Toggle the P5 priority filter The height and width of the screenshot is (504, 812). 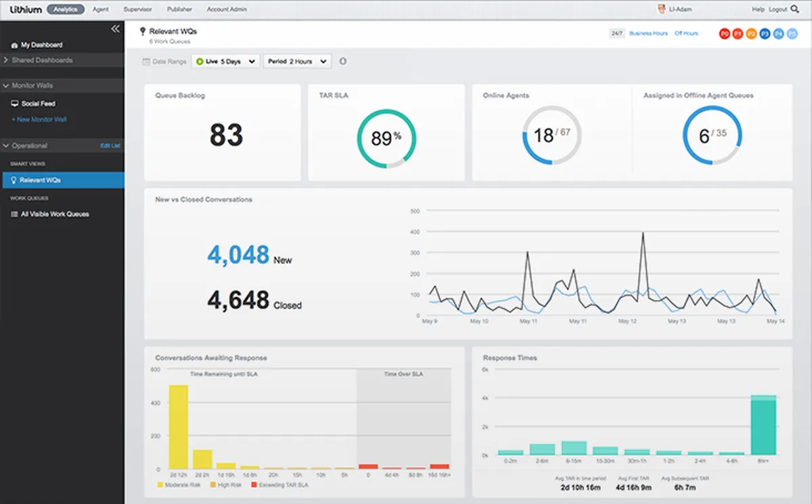click(792, 33)
